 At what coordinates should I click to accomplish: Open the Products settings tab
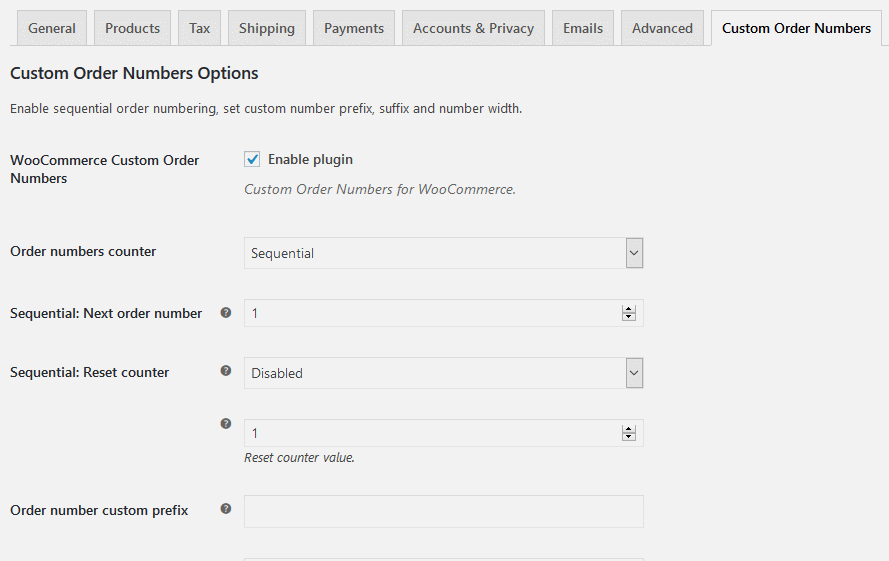pos(132,28)
